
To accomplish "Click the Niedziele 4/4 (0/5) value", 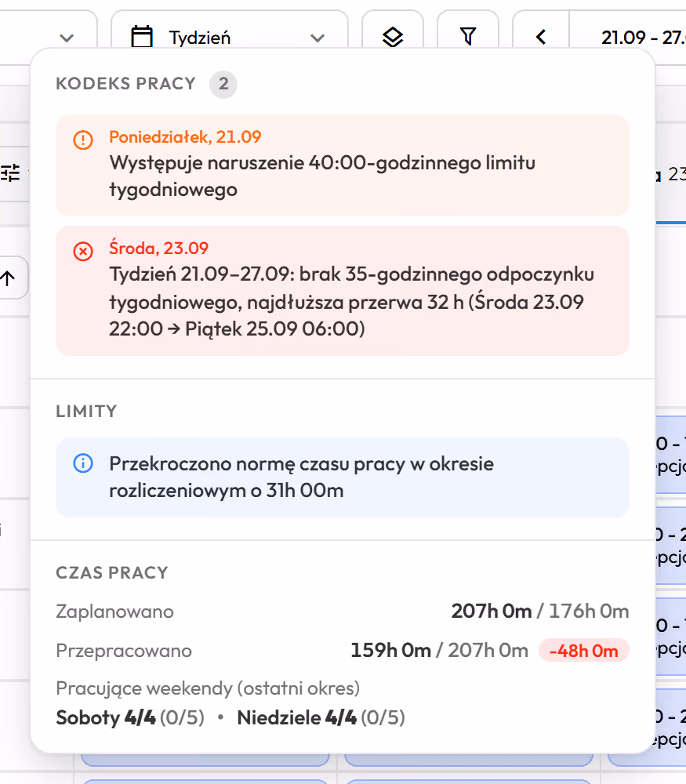I will pyautogui.click(x=321, y=717).
